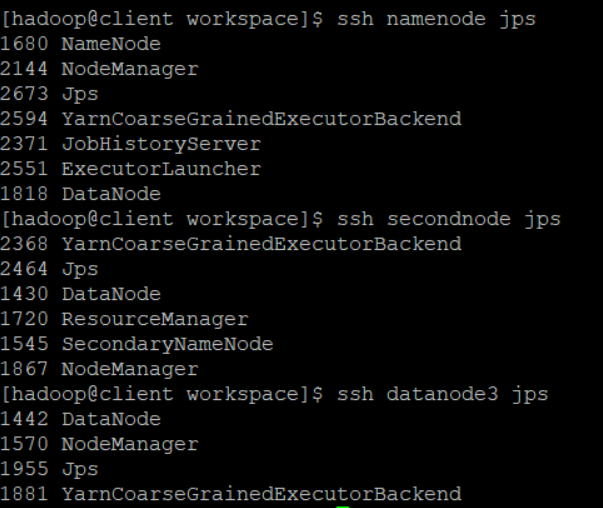Click the '2551 ExecutorLauncher' line
The height and width of the screenshot is (508, 603).
tap(131, 169)
